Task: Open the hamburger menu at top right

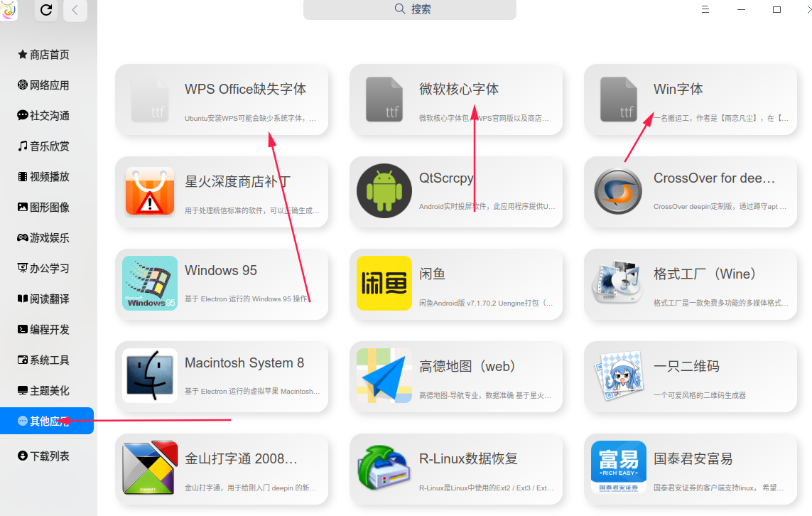Action: coord(705,9)
